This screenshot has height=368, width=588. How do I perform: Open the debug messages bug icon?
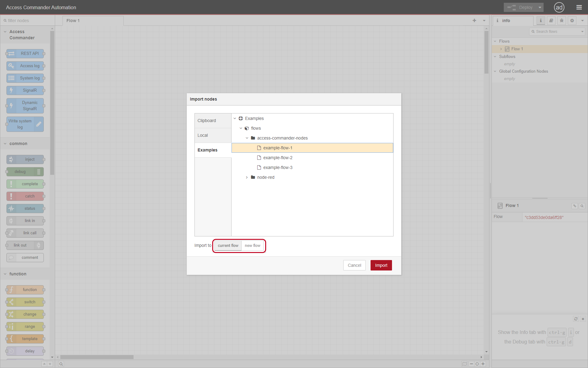(561, 21)
